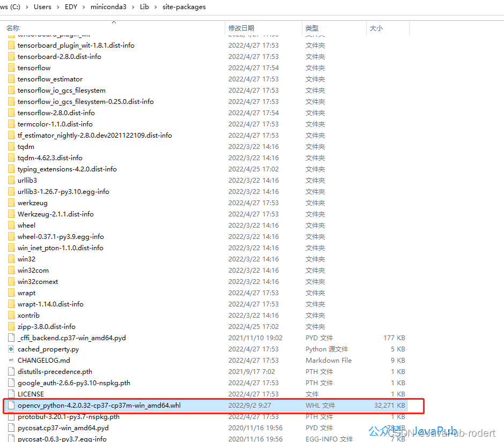Expand the chevron after Users in path
Viewport: 504px width, 442px height.
click(x=58, y=7)
